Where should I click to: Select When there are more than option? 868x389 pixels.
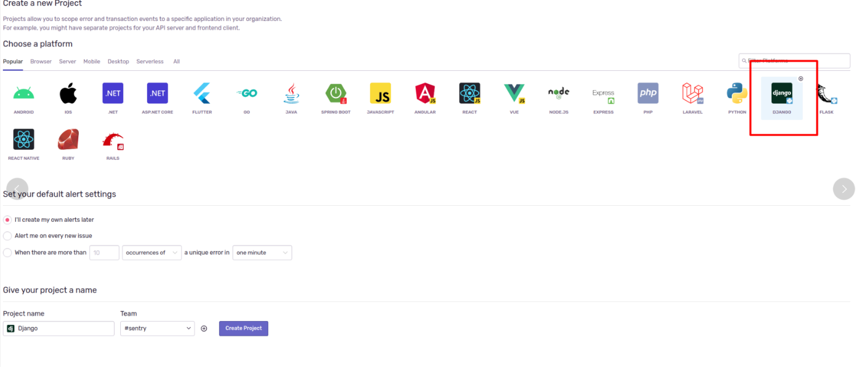coord(7,252)
